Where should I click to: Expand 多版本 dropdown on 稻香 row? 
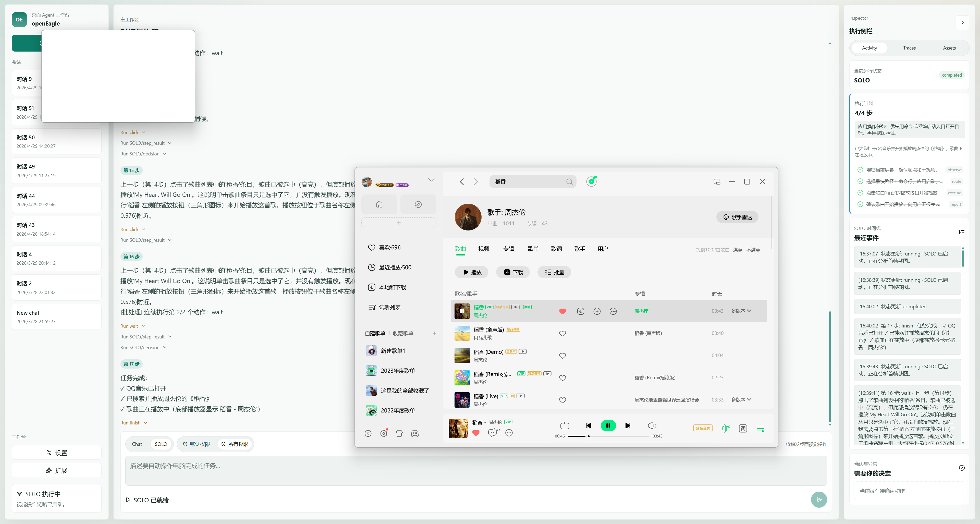pyautogui.click(x=741, y=311)
